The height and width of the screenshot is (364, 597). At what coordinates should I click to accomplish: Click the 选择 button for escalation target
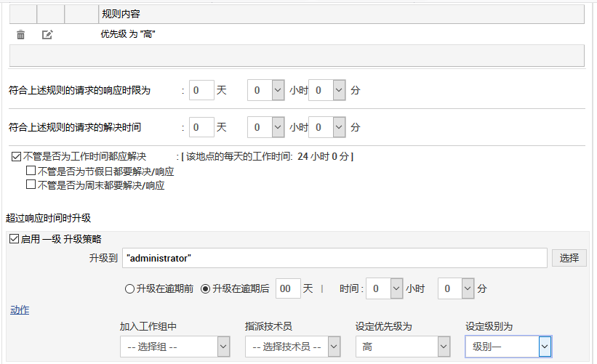pos(569,258)
